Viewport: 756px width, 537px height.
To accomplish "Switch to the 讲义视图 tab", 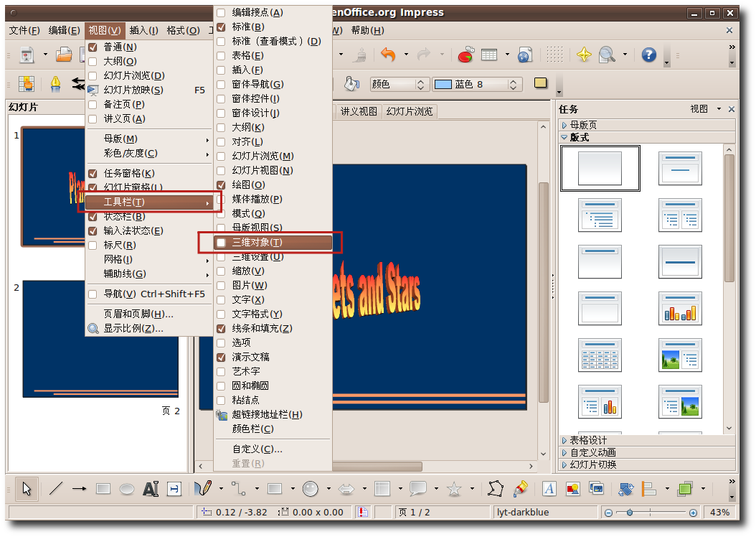I will tap(358, 111).
